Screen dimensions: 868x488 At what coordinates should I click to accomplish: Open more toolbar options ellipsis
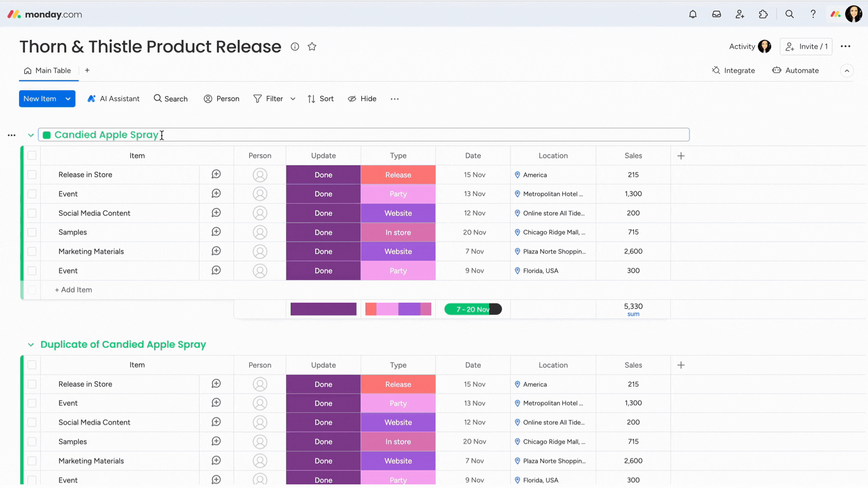395,99
